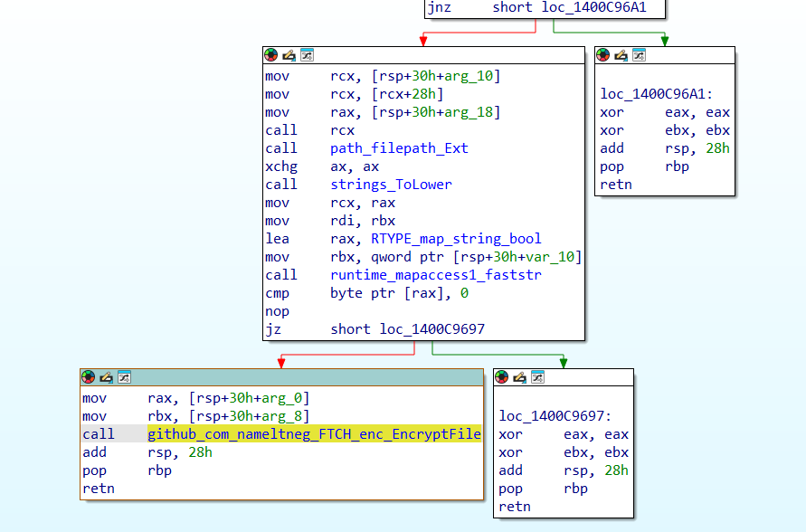The width and height of the screenshot is (806, 532).
Task: Click graph group icon on EncryptFile block
Action: (124, 377)
